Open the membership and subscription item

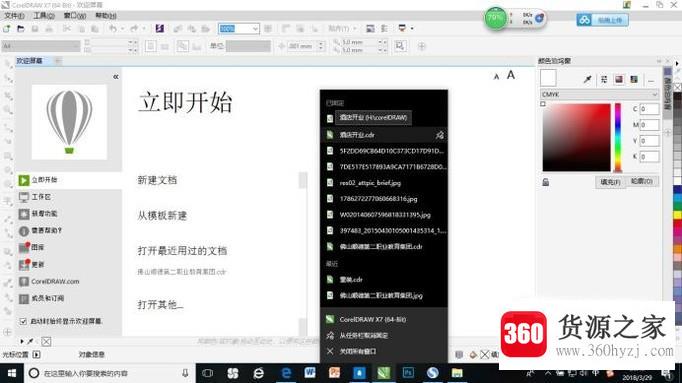pos(42,298)
